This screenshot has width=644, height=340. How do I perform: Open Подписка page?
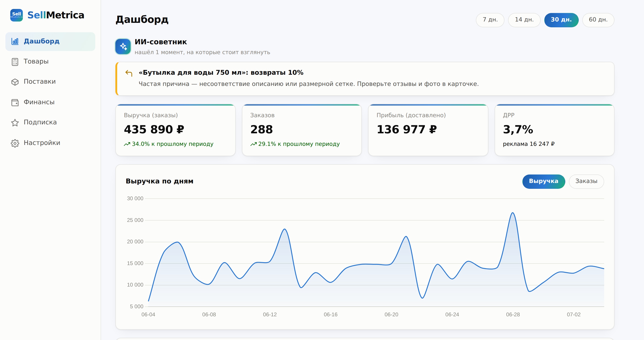(x=50, y=122)
